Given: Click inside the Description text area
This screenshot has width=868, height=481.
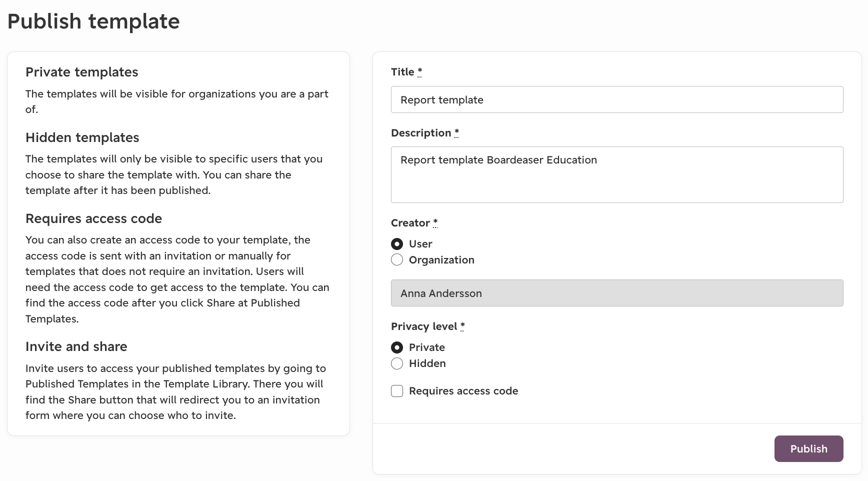Looking at the screenshot, I should click(617, 174).
